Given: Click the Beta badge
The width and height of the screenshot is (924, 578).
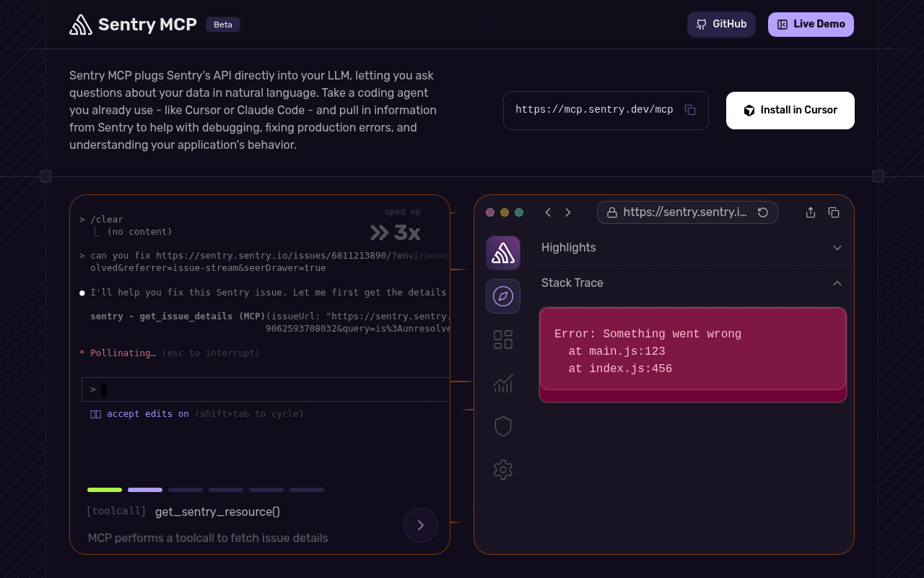Looking at the screenshot, I should (x=223, y=25).
